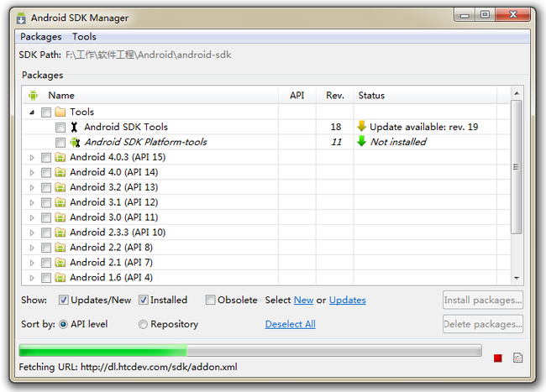Click the Android 3.1 (API 12) folder icon
The width and height of the screenshot is (546, 392).
(60, 202)
